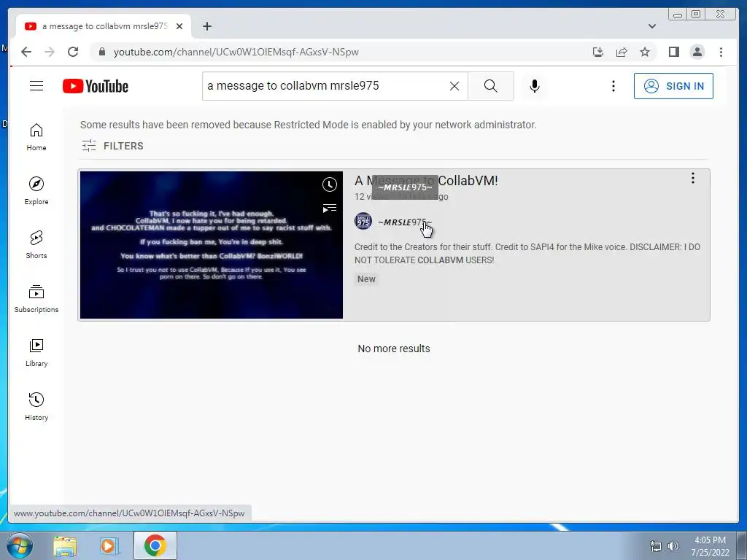
Task: Share this page using the share icon
Action: [622, 52]
